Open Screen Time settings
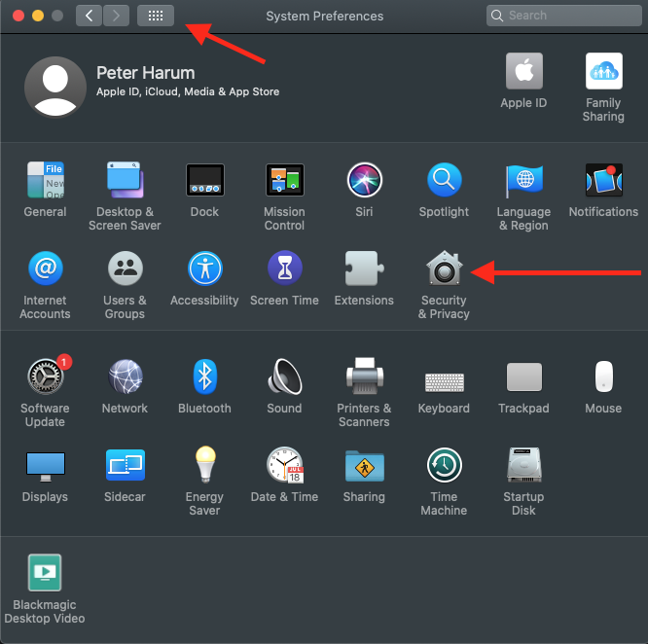 (x=284, y=268)
